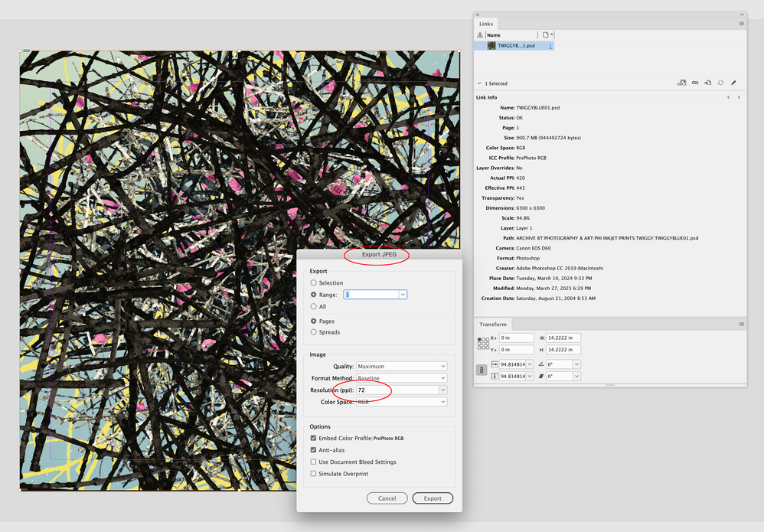Click the Relink chain icon in Links panel
The image size is (764, 532).
695,83
